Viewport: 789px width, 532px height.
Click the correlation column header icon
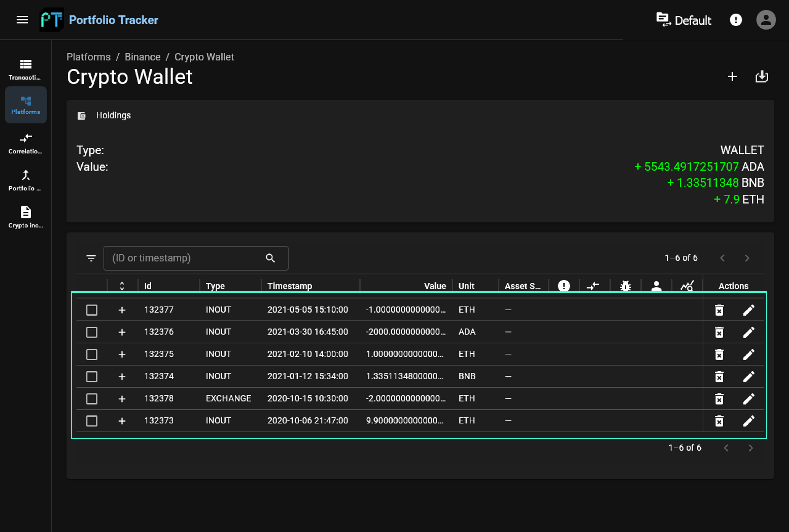593,286
